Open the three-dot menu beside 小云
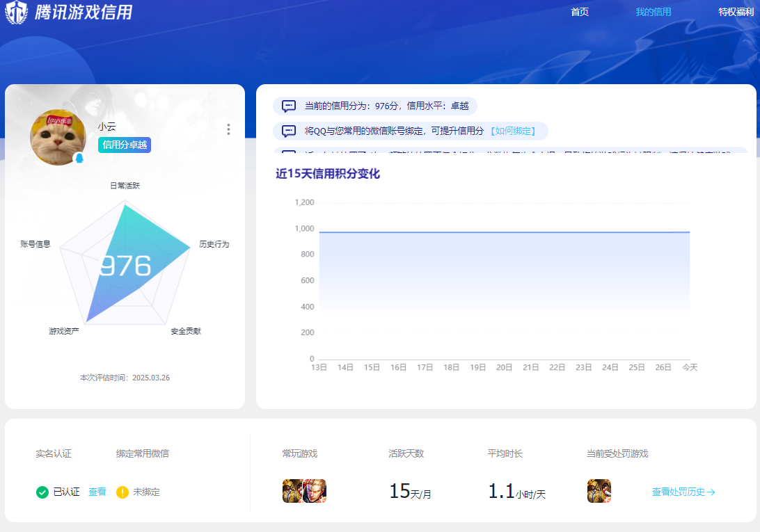The height and width of the screenshot is (532, 760). coord(228,129)
